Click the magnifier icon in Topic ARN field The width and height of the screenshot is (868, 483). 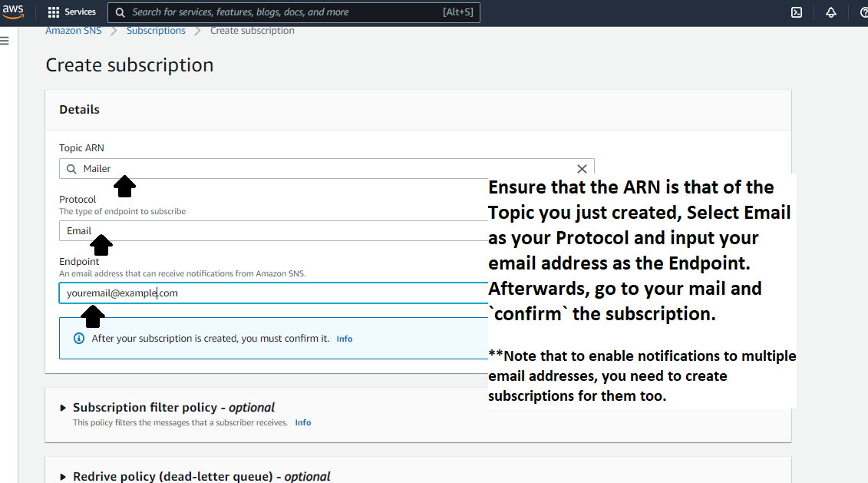point(71,169)
